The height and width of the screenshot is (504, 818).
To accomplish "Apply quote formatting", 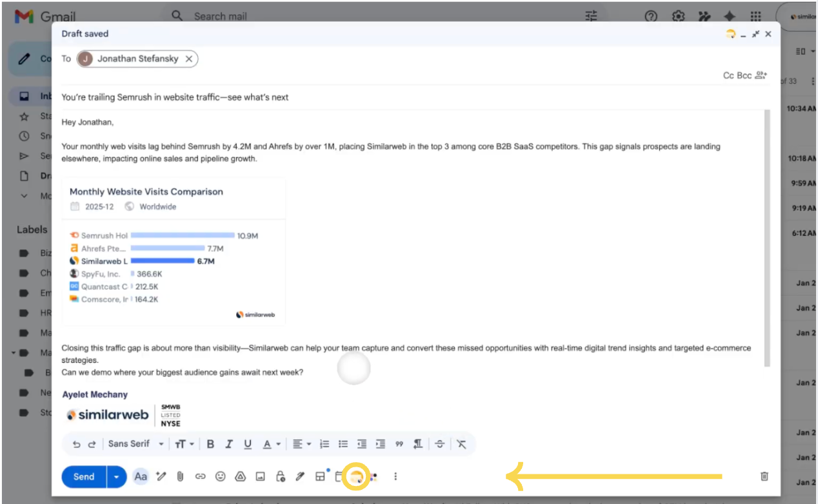I will 399,444.
